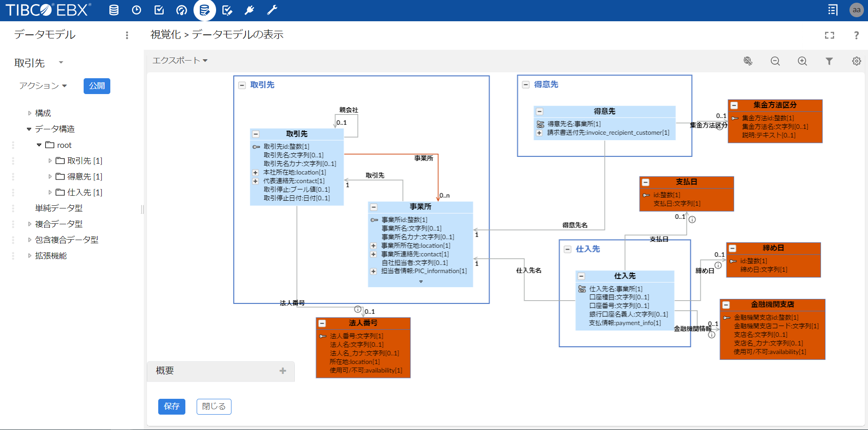The width and height of the screenshot is (868, 430).
Task: Click the zoom in magnifier icon
Action: [802, 61]
